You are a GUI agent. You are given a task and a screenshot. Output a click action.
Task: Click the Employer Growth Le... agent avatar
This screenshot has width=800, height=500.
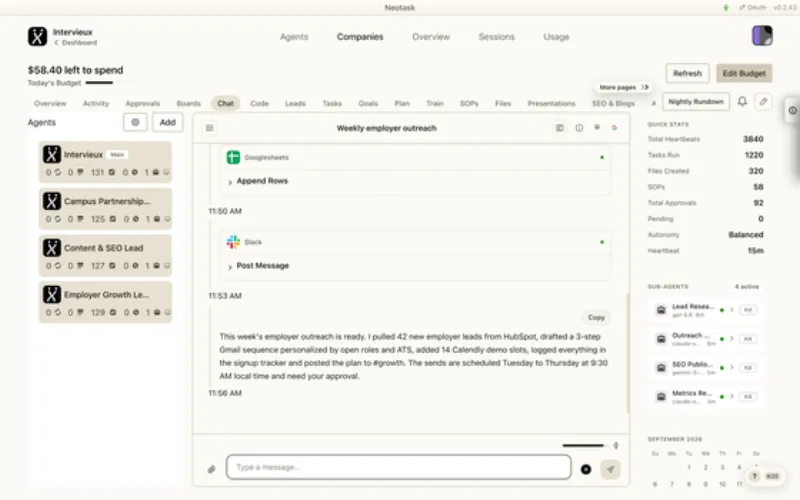tap(52, 294)
